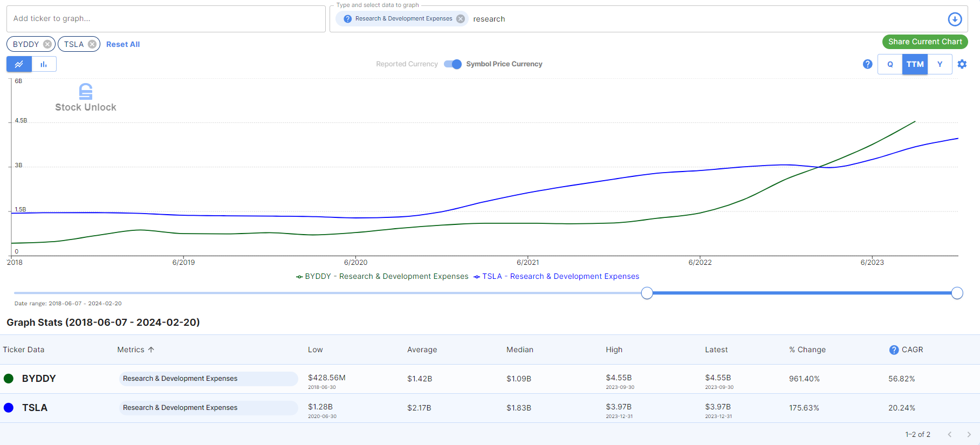
Task: Click left handle of date range slider
Action: 647,293
